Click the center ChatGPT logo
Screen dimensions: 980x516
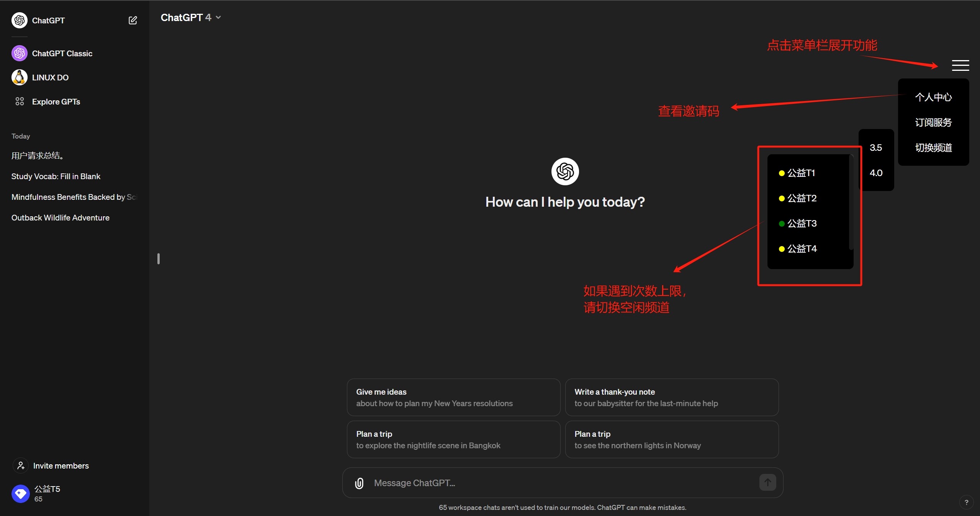[x=565, y=171]
